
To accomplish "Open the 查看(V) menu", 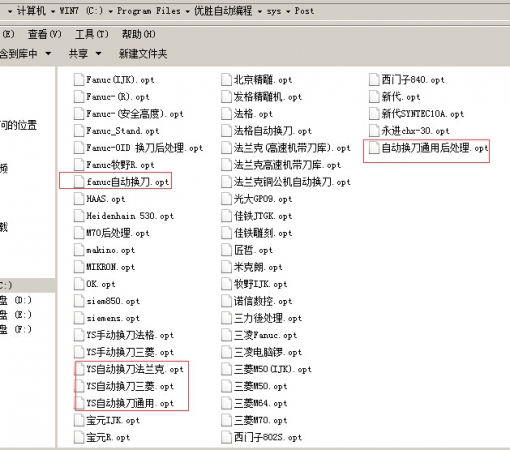I will coord(44,34).
